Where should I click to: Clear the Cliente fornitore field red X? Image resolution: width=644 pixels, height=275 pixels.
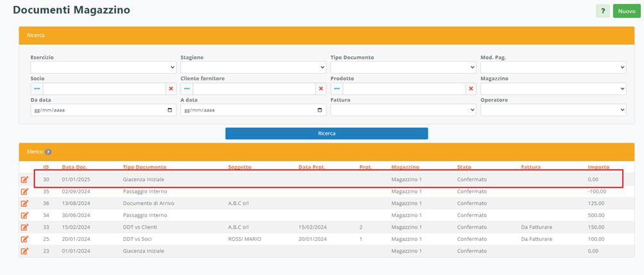click(x=321, y=89)
